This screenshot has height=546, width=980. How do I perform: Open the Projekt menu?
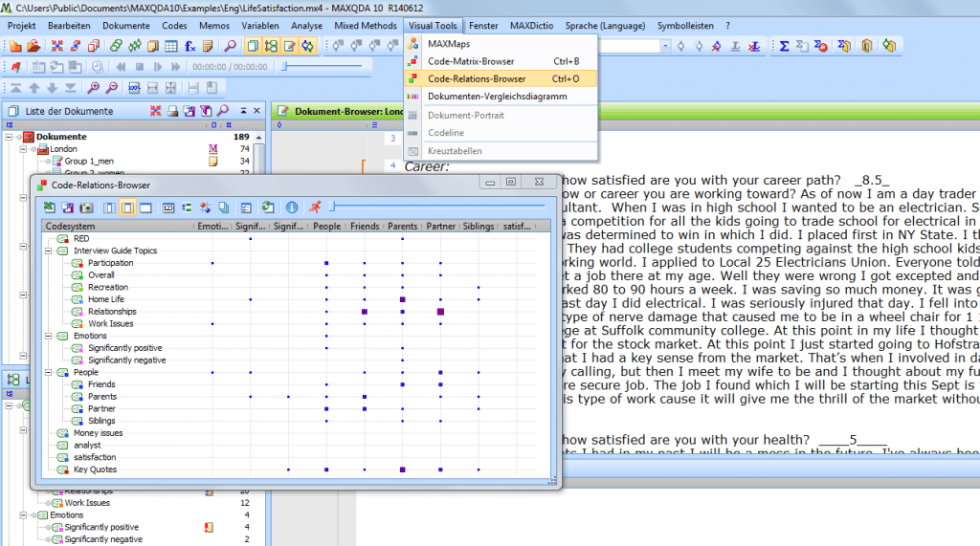click(x=21, y=26)
